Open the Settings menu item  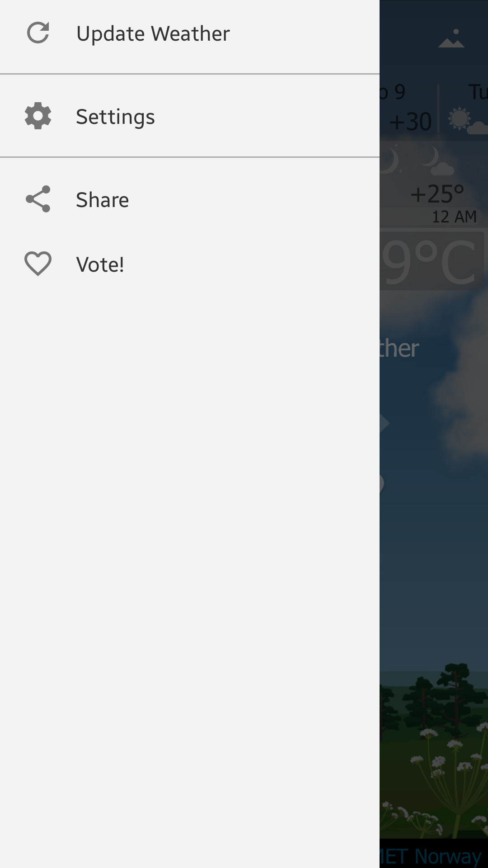[x=190, y=116]
